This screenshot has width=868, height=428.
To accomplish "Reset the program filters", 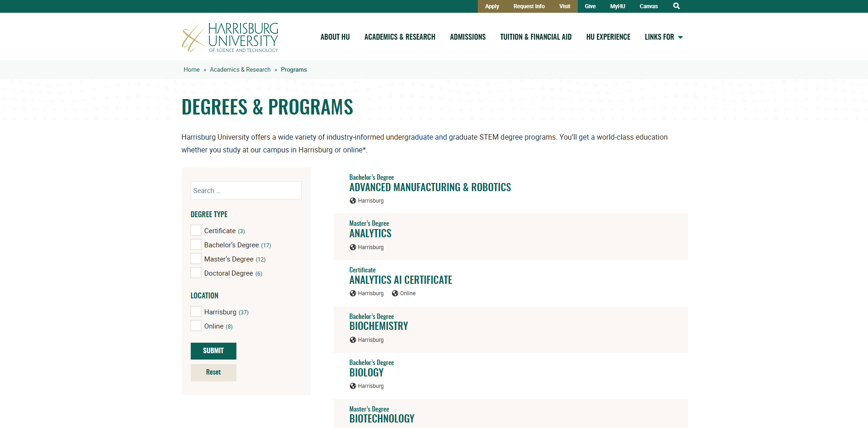I will pyautogui.click(x=214, y=372).
